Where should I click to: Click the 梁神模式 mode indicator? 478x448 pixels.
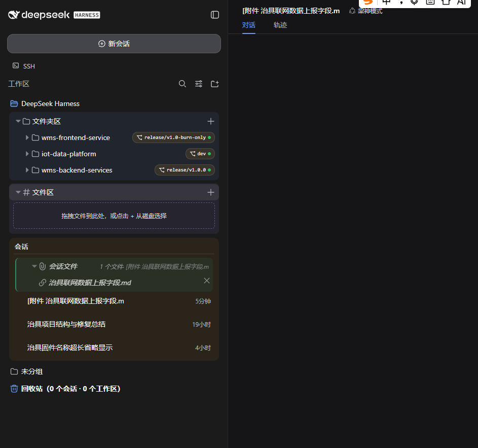coord(366,11)
